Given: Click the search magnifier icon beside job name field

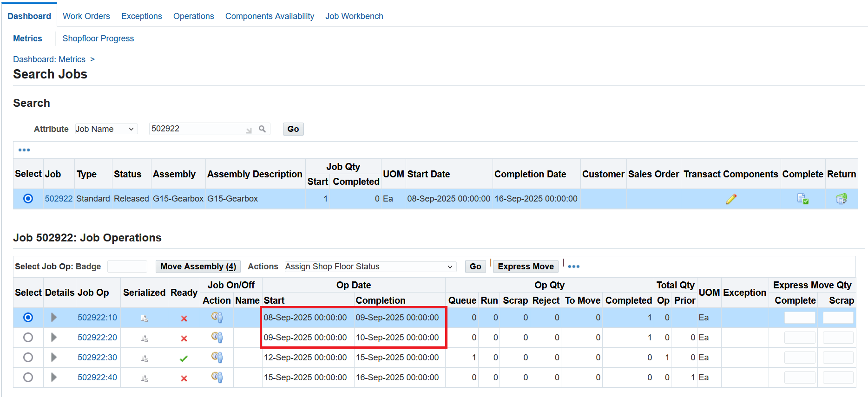Looking at the screenshot, I should tap(262, 129).
